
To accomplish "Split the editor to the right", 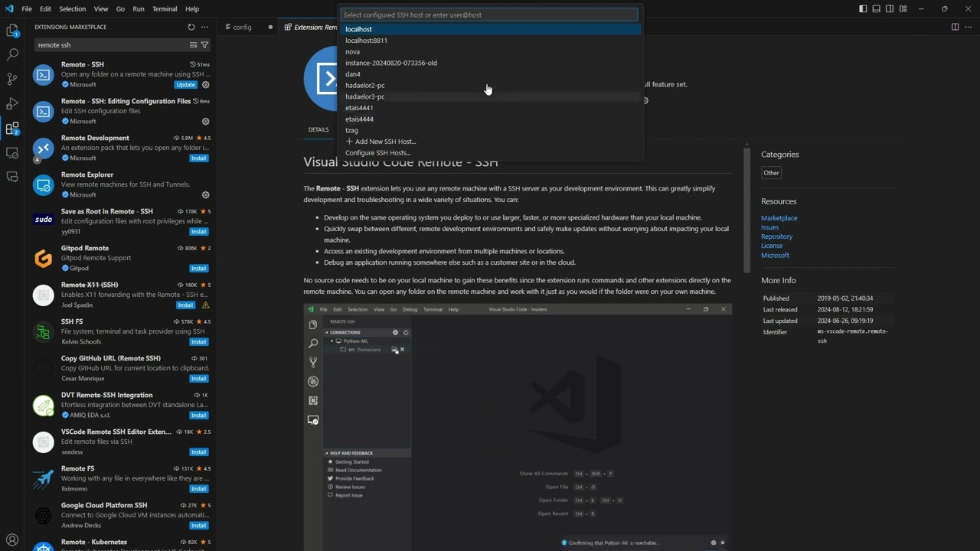I will click(x=955, y=27).
